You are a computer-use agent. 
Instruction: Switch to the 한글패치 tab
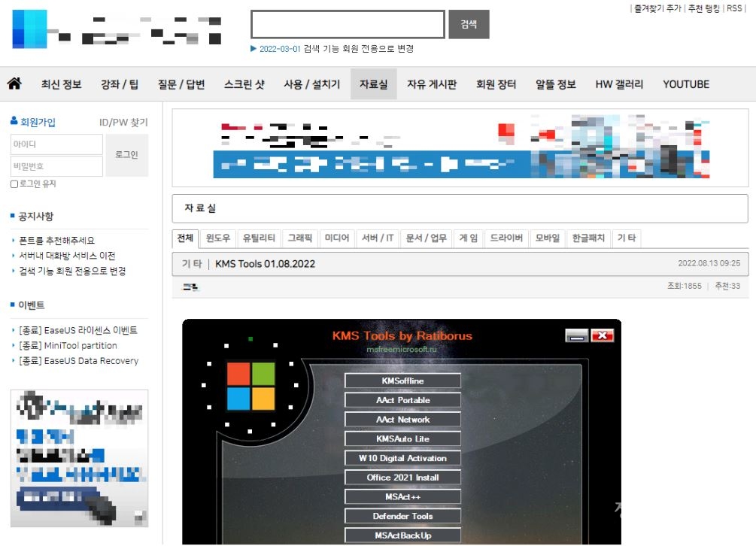point(586,237)
